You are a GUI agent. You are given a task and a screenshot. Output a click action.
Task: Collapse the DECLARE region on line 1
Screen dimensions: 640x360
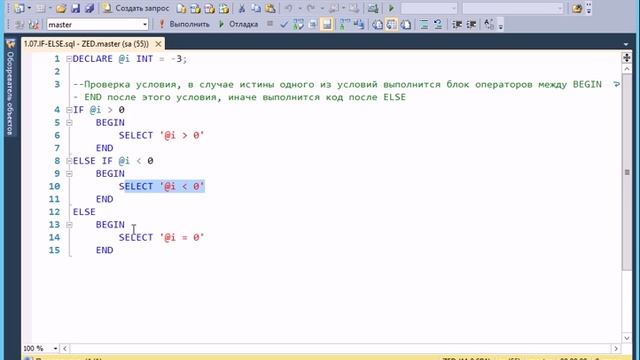click(x=69, y=59)
